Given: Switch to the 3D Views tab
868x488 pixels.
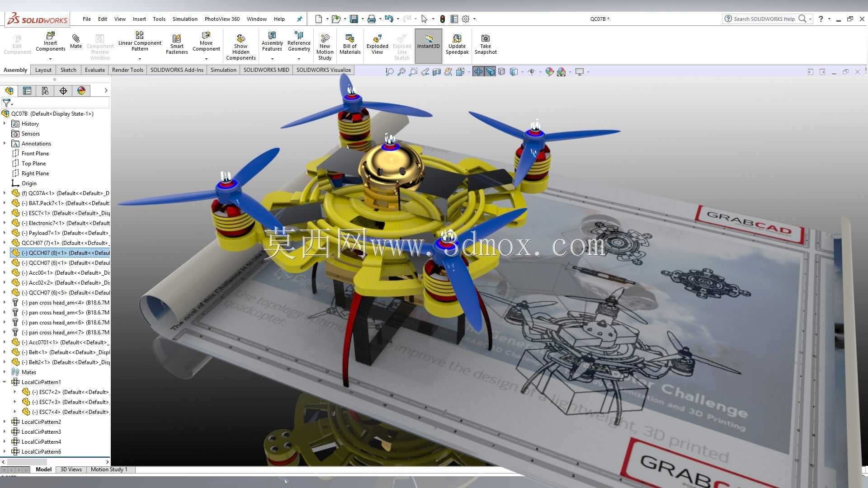Looking at the screenshot, I should pyautogui.click(x=71, y=469).
